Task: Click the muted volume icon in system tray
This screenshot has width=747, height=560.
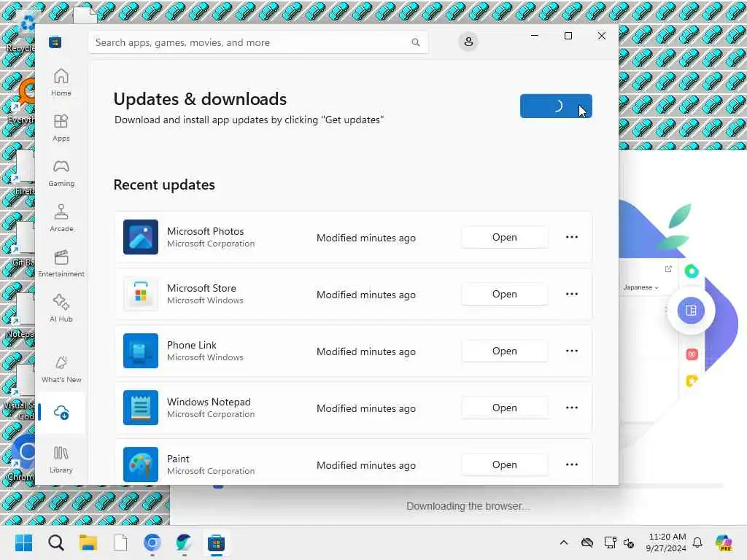Action: point(629,543)
